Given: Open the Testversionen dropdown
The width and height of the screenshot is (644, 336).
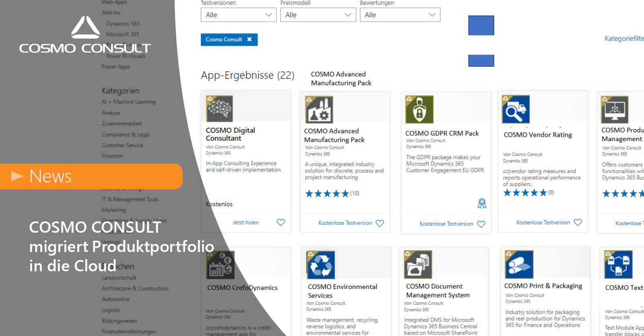Looking at the screenshot, I should point(238,15).
